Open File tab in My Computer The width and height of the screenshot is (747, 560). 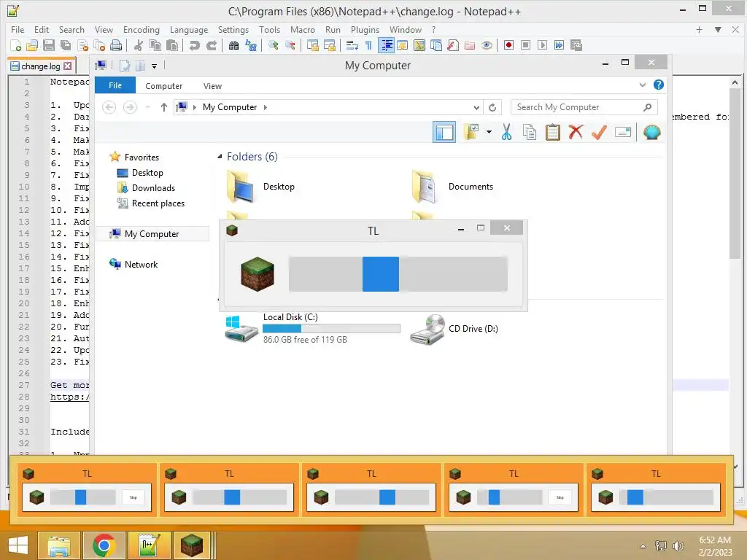(x=115, y=86)
